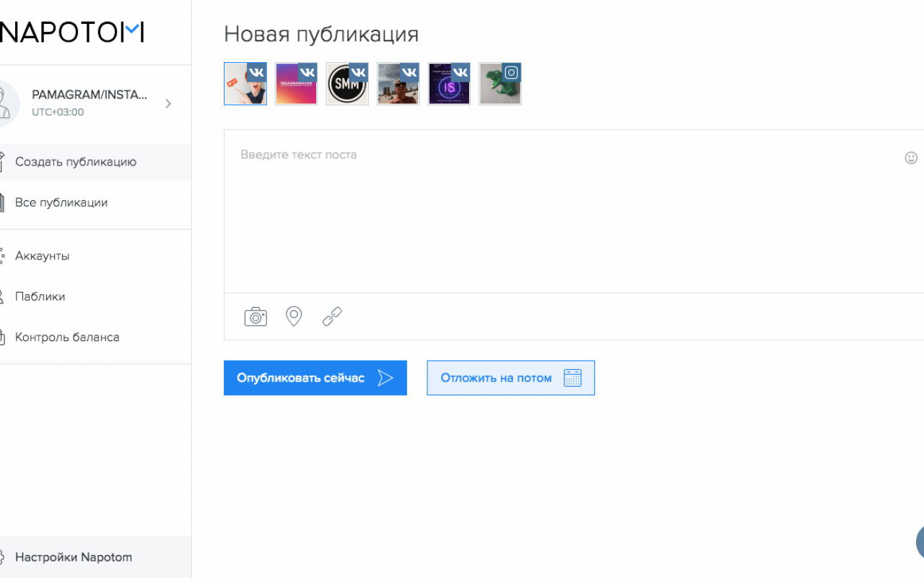
Task: Open Контроль баланса in sidebar
Action: pyautogui.click(x=95, y=337)
